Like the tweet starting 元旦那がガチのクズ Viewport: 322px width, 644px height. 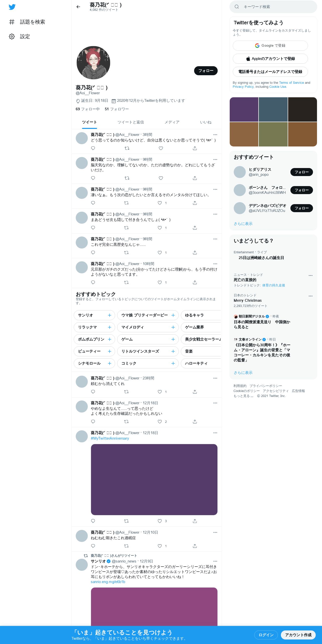(x=160, y=282)
